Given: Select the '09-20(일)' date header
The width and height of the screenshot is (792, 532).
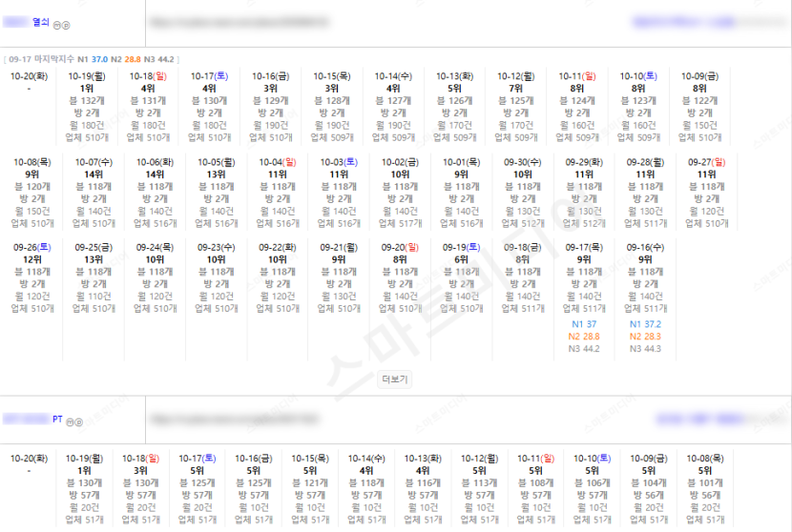Looking at the screenshot, I should pos(400,248).
